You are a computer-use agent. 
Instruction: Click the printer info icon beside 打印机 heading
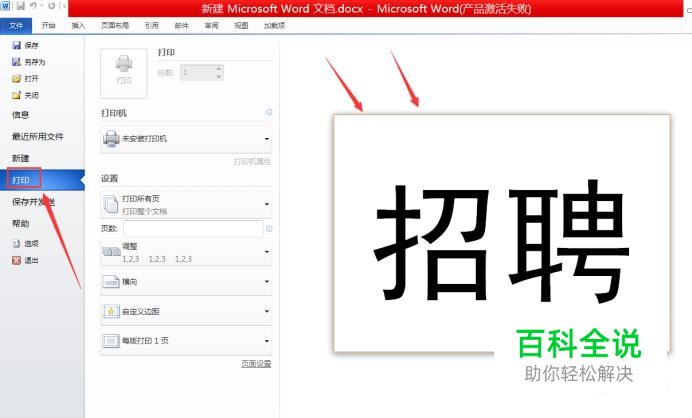click(269, 112)
